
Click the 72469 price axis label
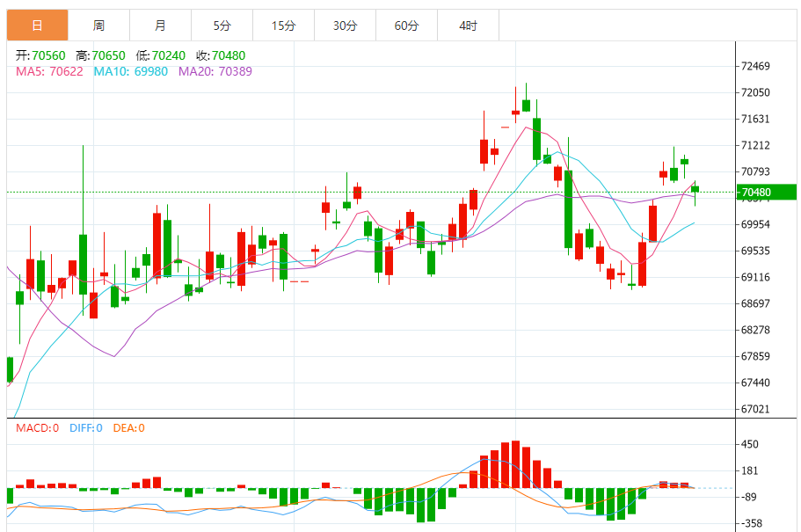click(756, 66)
